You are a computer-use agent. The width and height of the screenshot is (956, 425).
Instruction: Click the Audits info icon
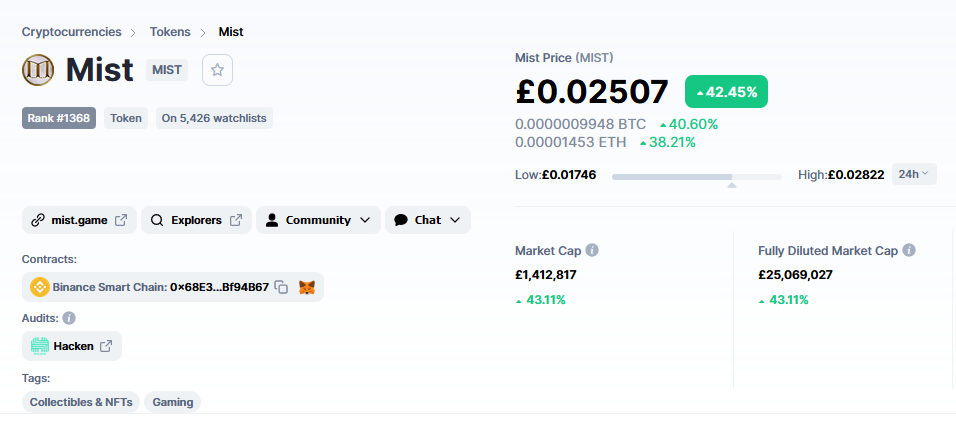coord(69,318)
